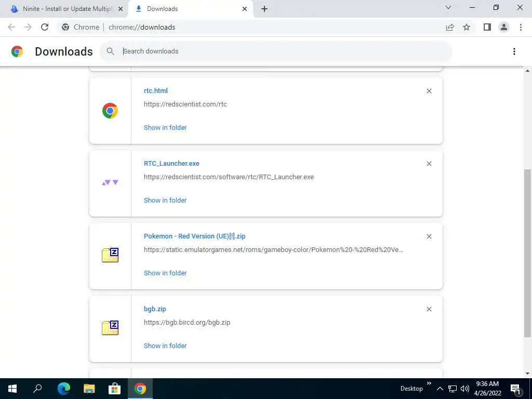
Task: Click the redscientist.com/rtc source URL
Action: (x=185, y=104)
